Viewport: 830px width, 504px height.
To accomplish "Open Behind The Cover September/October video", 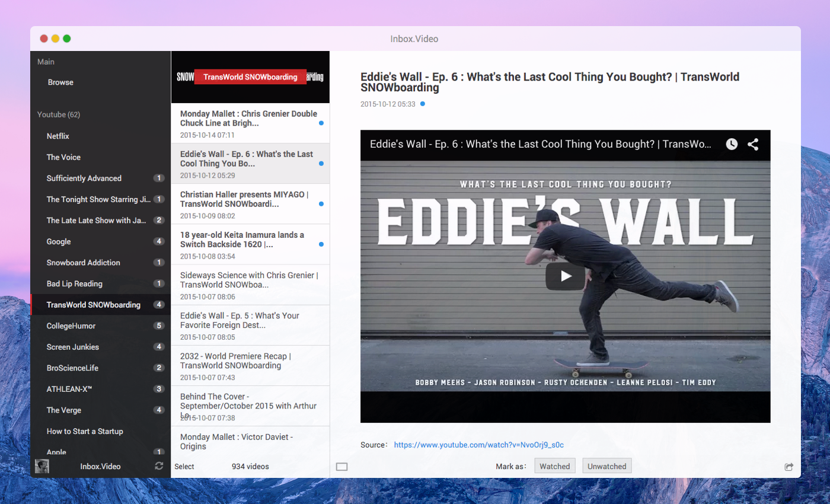I will point(250,406).
